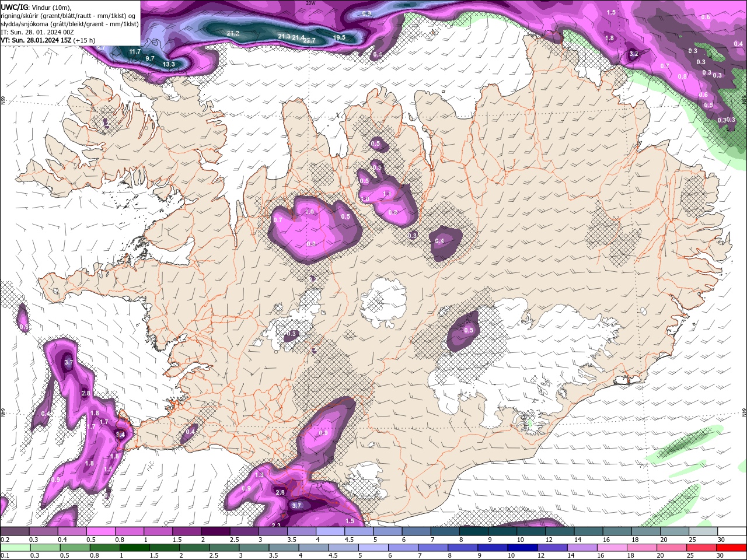The image size is (747, 560).
Task: Click the darkest purple 2–2.5 swatch in upper legend
Action: (x=215, y=531)
